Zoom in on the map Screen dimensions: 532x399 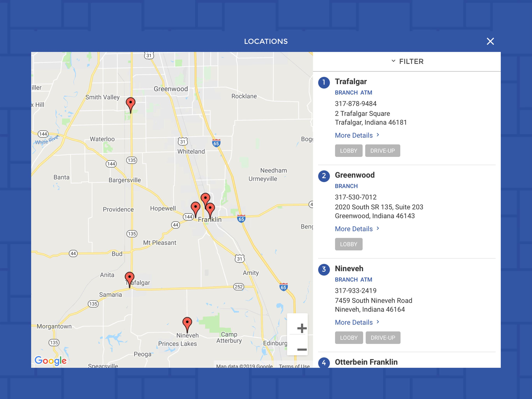302,328
